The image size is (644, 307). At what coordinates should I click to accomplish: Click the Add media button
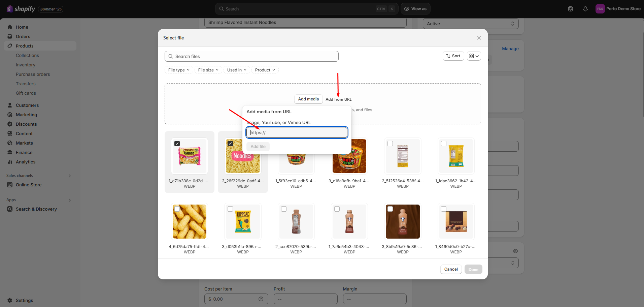click(308, 99)
